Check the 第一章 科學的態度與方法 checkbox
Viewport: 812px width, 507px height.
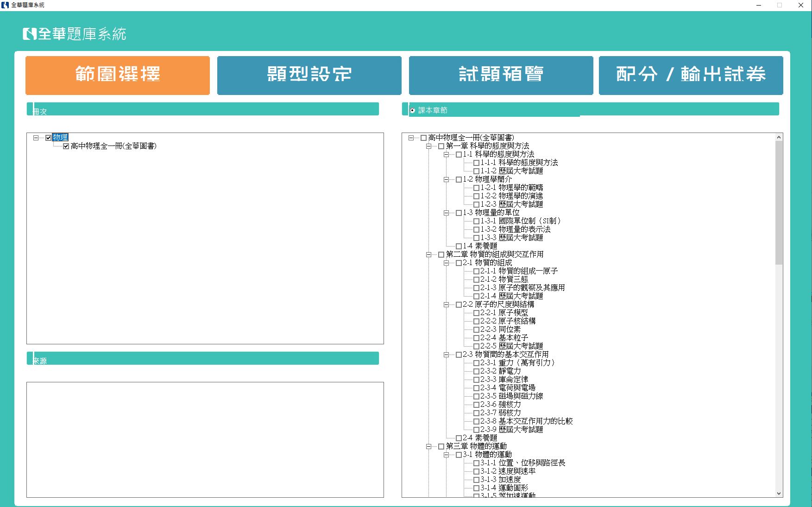(441, 146)
